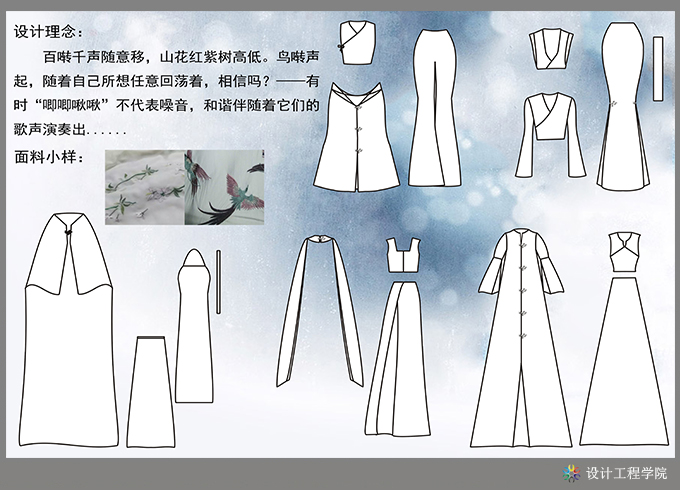Open the embroidered birds fabric sample
The height and width of the screenshot is (490, 680).
[x=225, y=187]
